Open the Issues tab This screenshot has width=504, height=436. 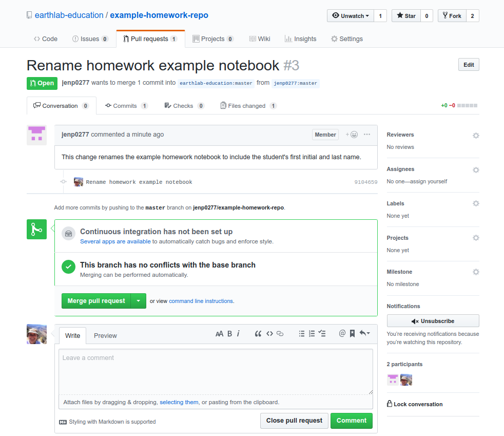[x=90, y=39]
